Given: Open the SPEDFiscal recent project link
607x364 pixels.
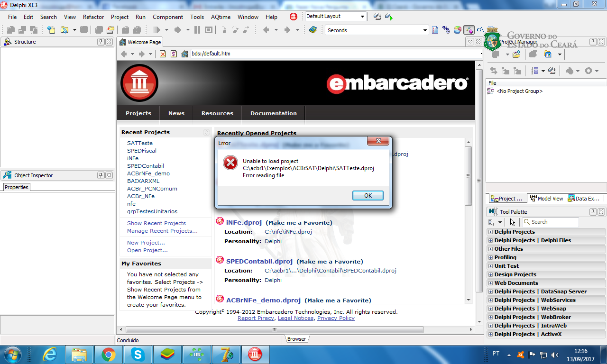Looking at the screenshot, I should pyautogui.click(x=142, y=151).
